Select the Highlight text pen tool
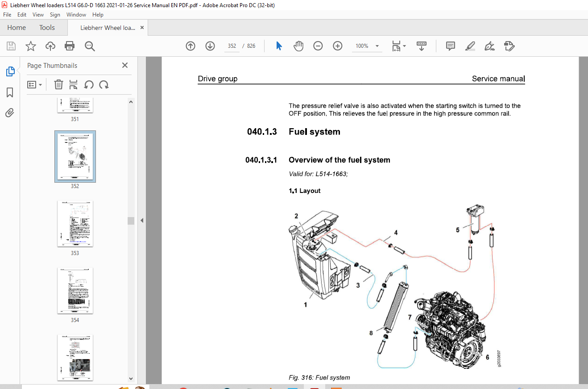The height and width of the screenshot is (389, 588). (x=470, y=46)
